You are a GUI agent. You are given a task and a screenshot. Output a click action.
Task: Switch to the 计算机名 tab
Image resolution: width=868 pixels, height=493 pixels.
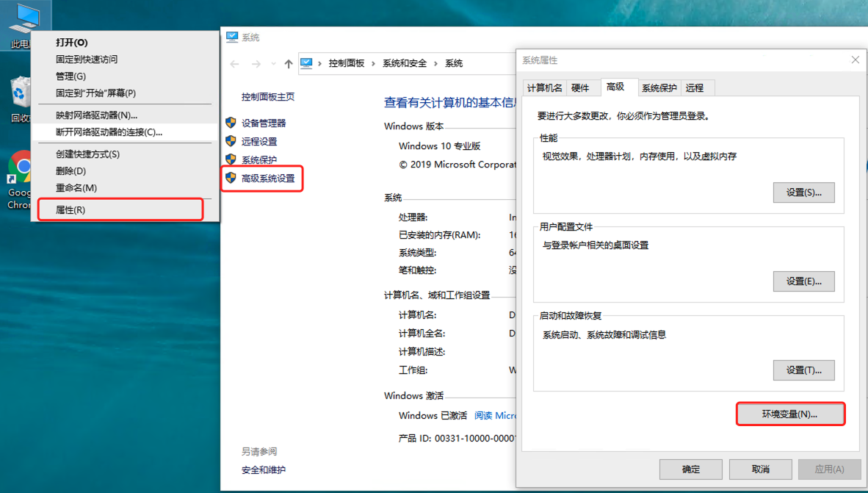click(544, 88)
